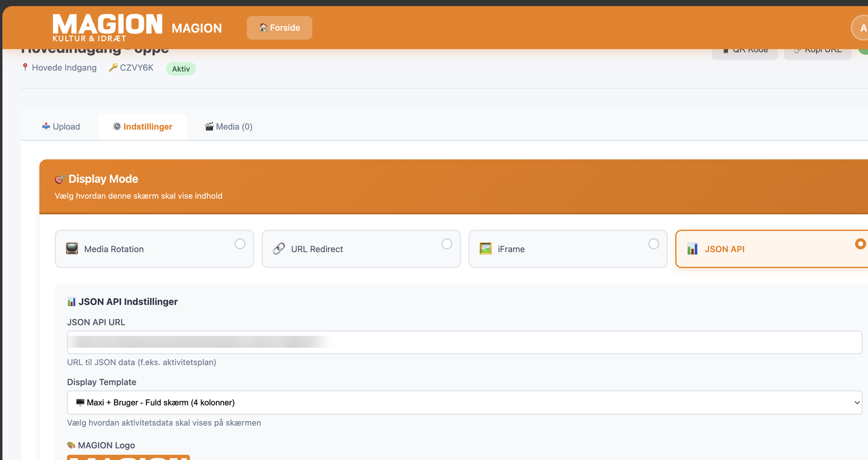Open the user avatar in header

(x=861, y=28)
